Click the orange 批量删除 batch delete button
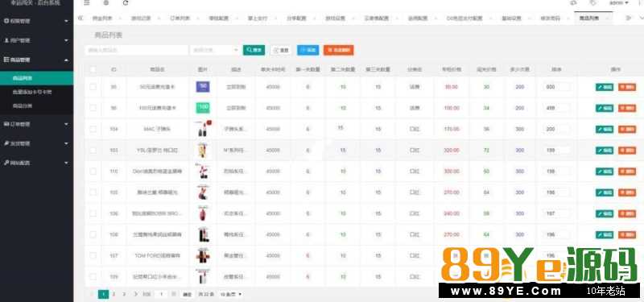The height and width of the screenshot is (302, 644). coord(338,50)
